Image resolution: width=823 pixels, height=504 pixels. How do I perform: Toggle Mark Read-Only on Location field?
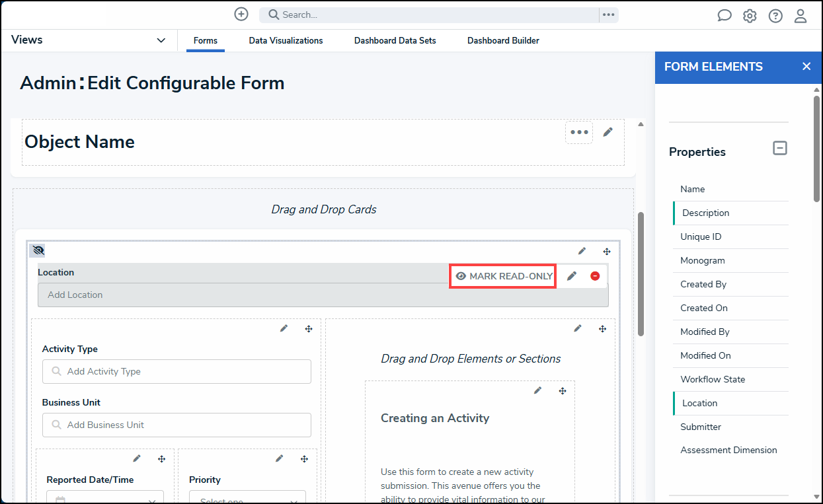[504, 276]
